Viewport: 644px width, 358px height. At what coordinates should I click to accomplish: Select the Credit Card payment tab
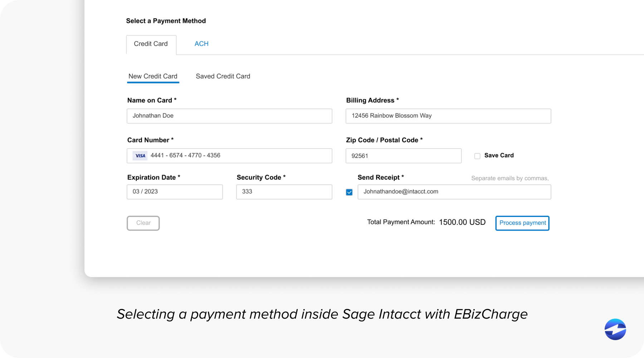pyautogui.click(x=151, y=44)
